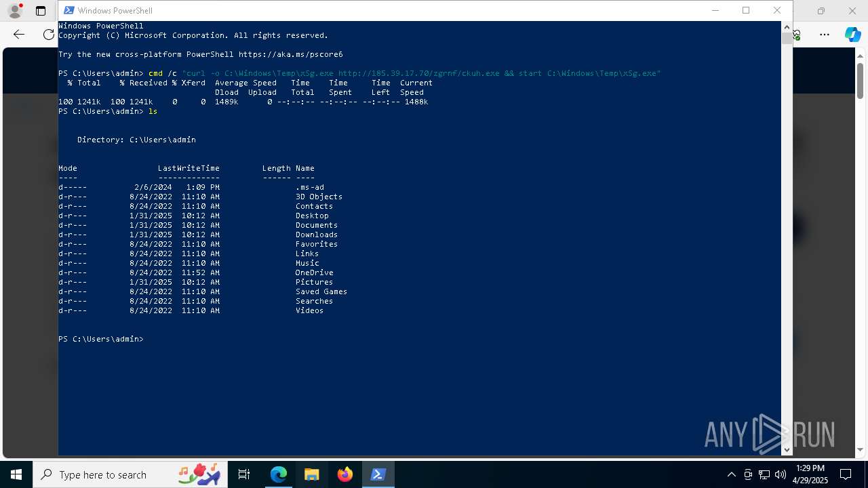Click the 'Desktop' directory entry

(312, 216)
